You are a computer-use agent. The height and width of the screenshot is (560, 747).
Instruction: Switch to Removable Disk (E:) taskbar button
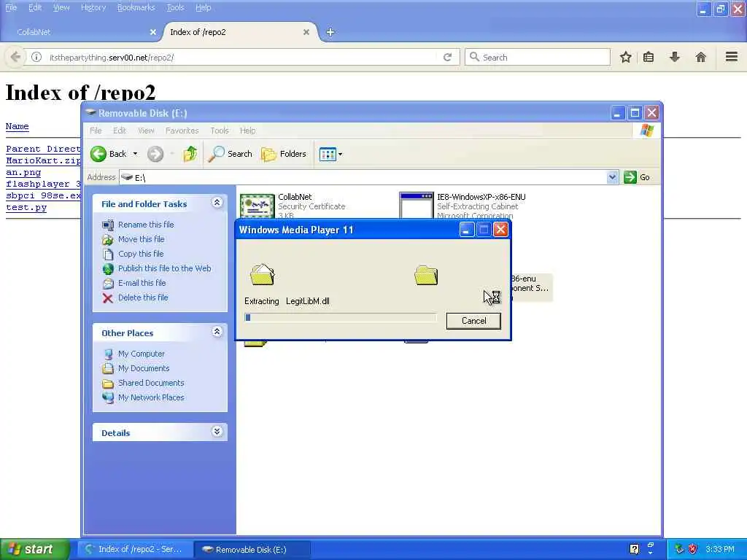[252, 550]
